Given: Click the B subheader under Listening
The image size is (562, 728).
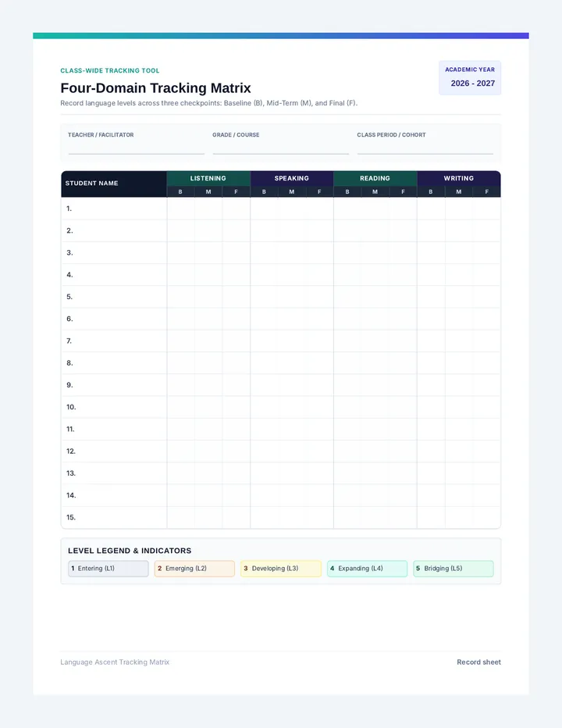Looking at the screenshot, I should coord(180,191).
